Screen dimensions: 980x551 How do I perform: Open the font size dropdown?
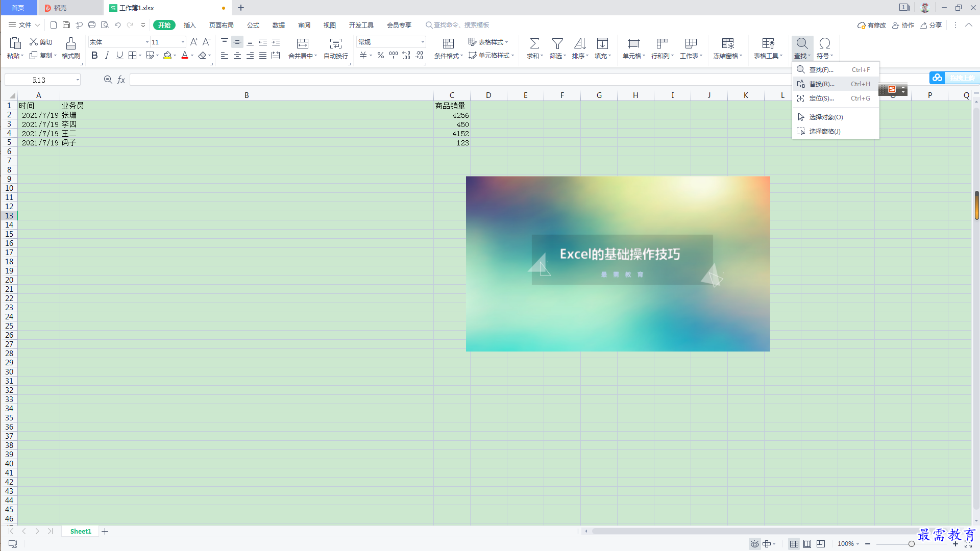point(183,42)
